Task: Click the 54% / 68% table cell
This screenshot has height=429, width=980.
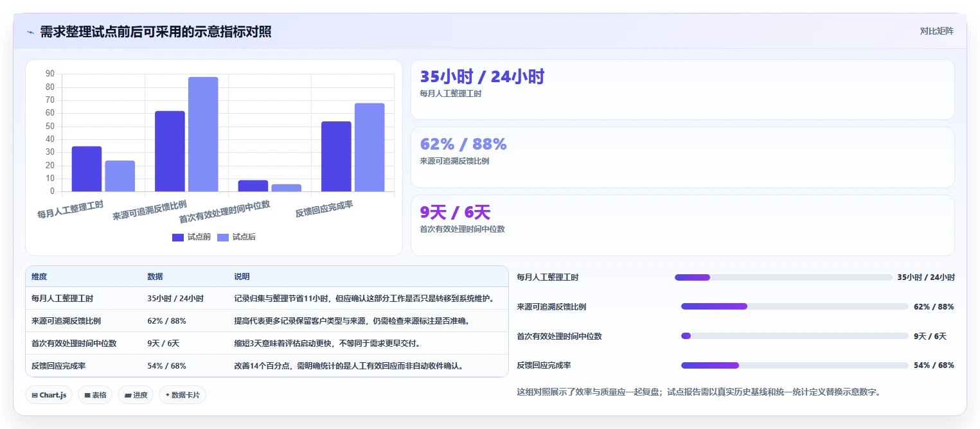Action: 166,365
